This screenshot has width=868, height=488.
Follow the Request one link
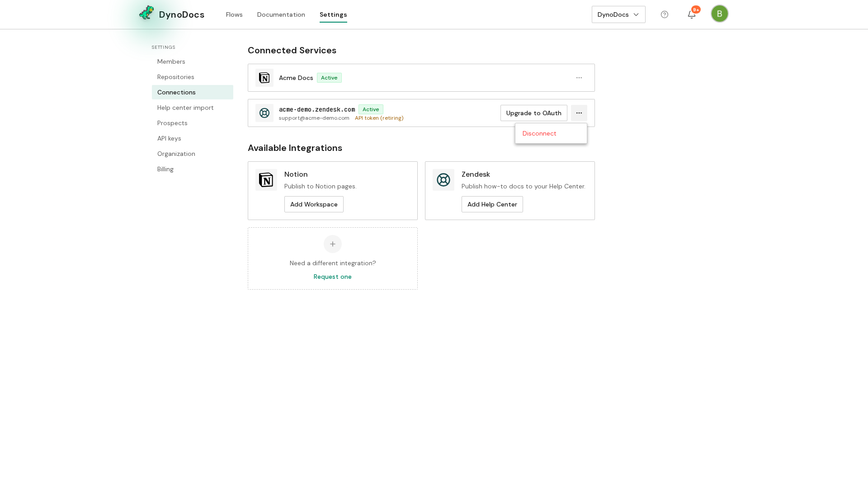tap(333, 277)
